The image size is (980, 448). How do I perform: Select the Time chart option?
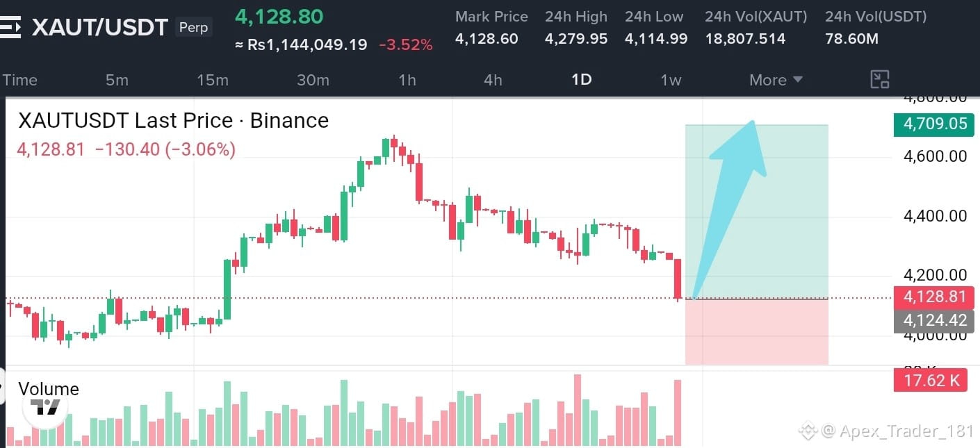point(19,80)
